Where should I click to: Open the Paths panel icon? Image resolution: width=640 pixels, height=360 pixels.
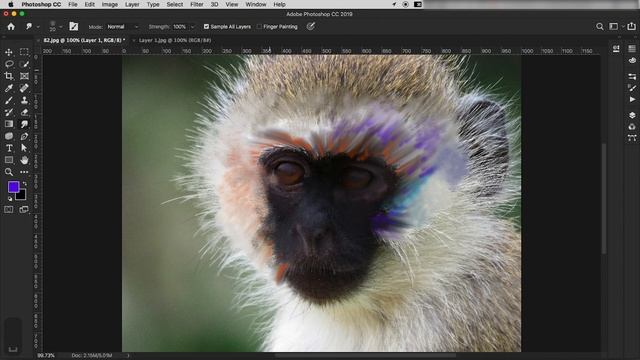pyautogui.click(x=632, y=138)
